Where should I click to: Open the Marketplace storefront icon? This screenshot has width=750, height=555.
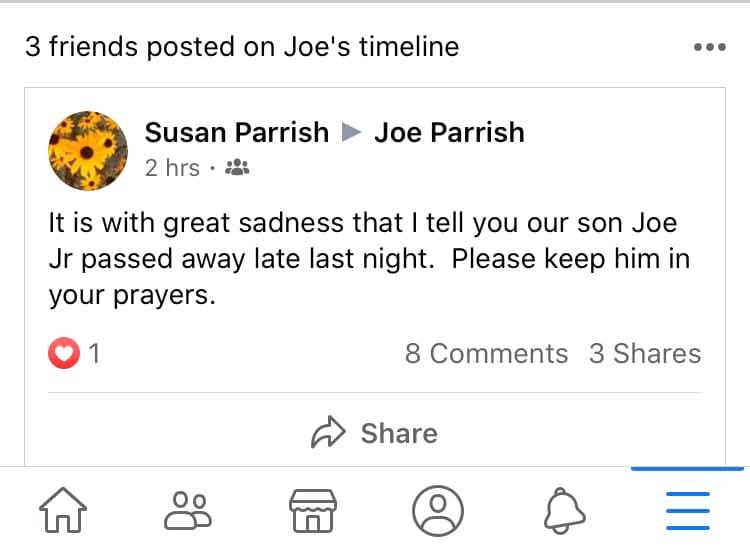tap(313, 511)
